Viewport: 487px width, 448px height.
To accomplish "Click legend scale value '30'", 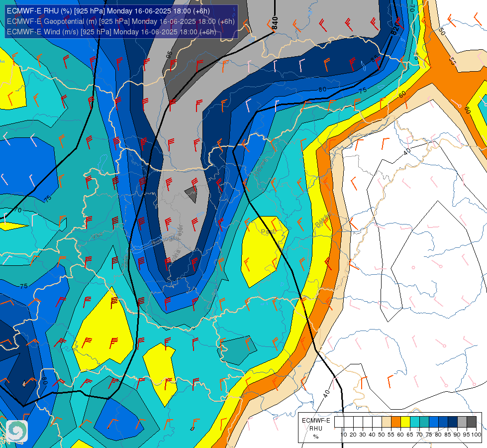I will tap(363, 435).
